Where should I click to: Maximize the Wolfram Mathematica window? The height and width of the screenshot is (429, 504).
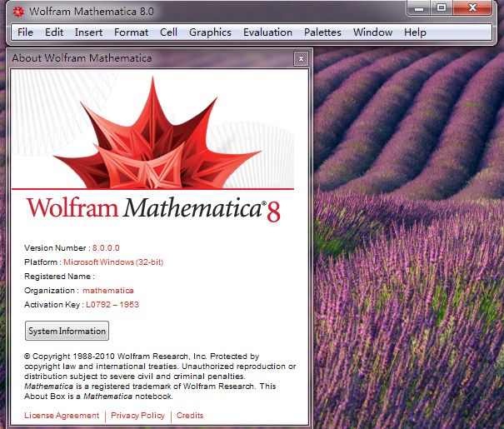pos(442,8)
